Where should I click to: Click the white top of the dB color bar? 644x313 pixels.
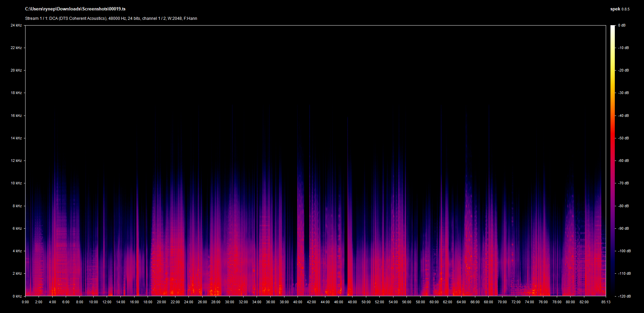613,28
